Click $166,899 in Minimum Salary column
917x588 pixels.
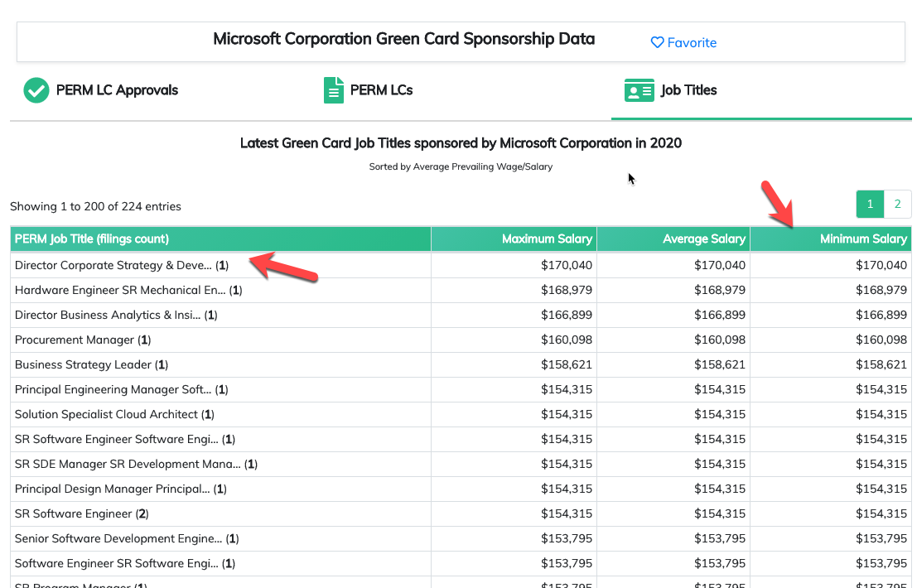(881, 315)
